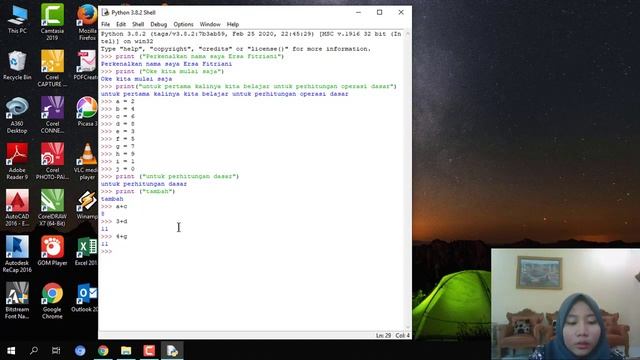Click the line 'j = 0'
The height and width of the screenshot is (360, 640).
coord(125,169)
